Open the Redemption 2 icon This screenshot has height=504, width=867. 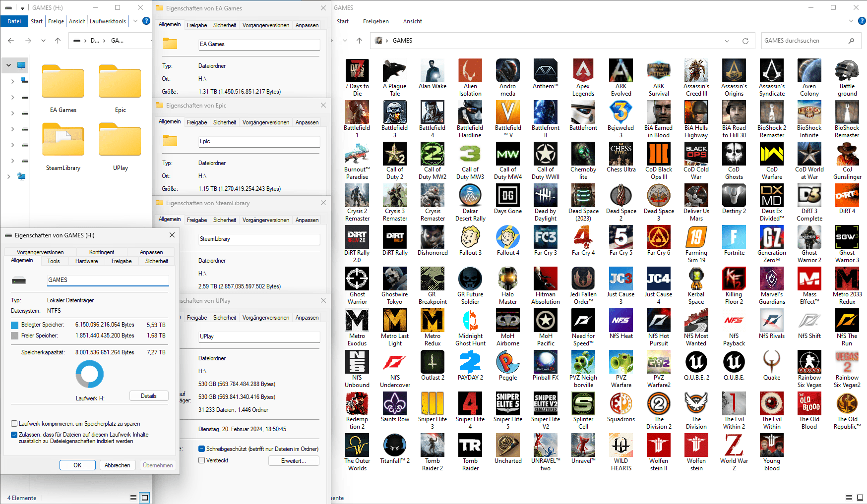[357, 411]
